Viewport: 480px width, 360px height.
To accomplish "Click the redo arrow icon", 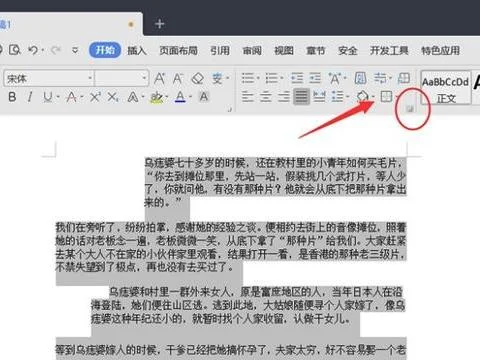I will click(x=56, y=50).
